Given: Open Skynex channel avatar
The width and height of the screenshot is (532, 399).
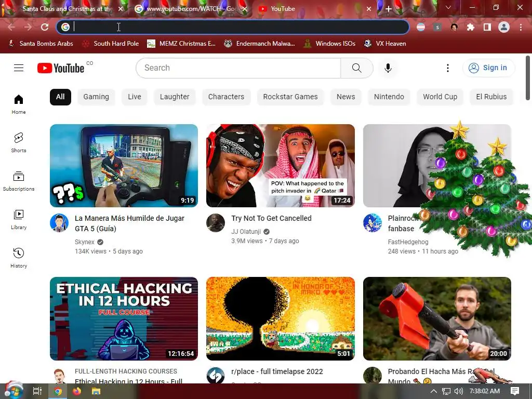Looking at the screenshot, I should coord(59,223).
